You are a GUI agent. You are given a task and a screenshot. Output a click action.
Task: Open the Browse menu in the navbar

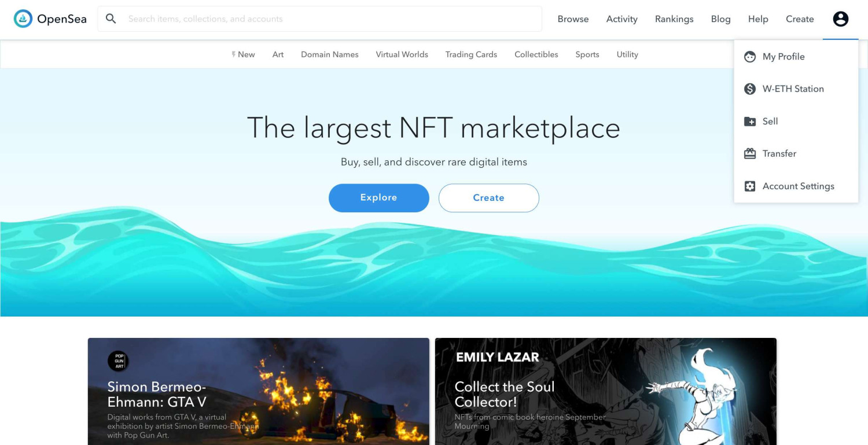pos(573,19)
